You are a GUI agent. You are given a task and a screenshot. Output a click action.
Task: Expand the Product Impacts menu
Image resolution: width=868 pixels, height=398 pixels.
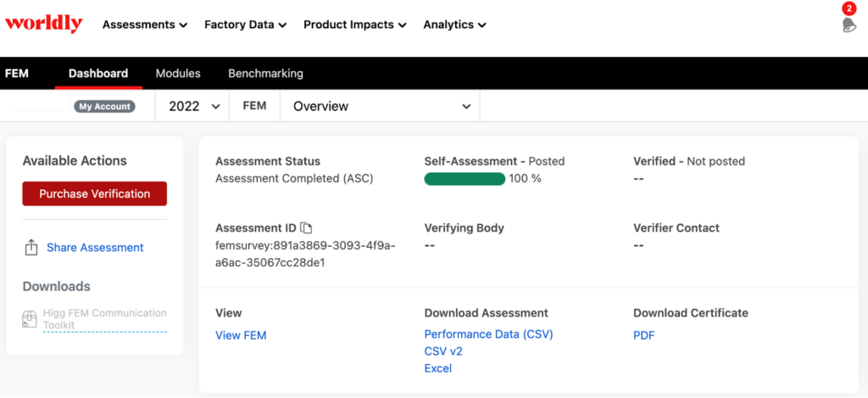pyautogui.click(x=355, y=25)
